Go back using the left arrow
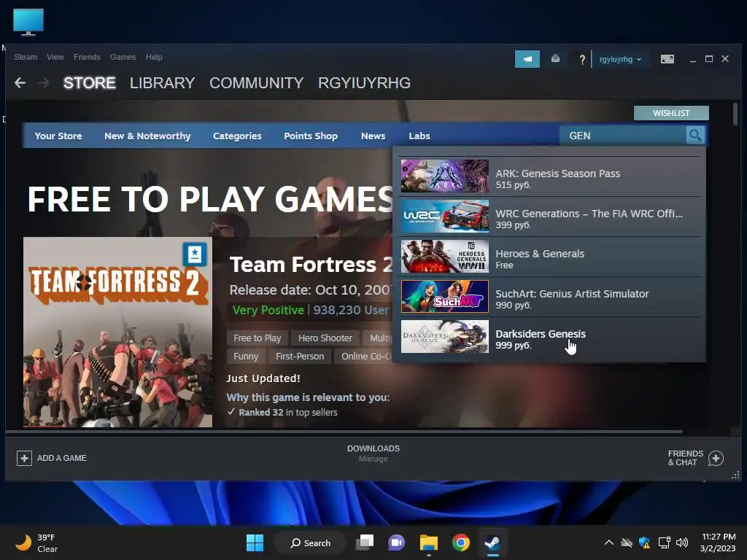Image resolution: width=747 pixels, height=560 pixels. tap(20, 83)
